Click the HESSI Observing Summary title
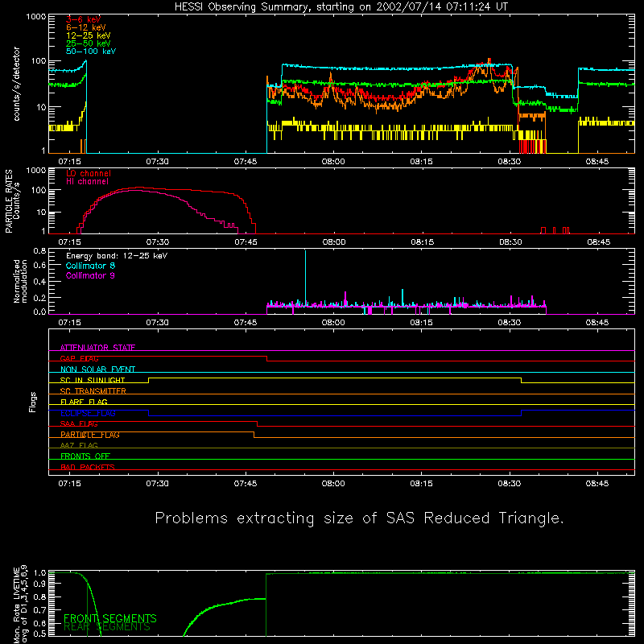Viewport: 644px width, 644px height. (x=341, y=6)
